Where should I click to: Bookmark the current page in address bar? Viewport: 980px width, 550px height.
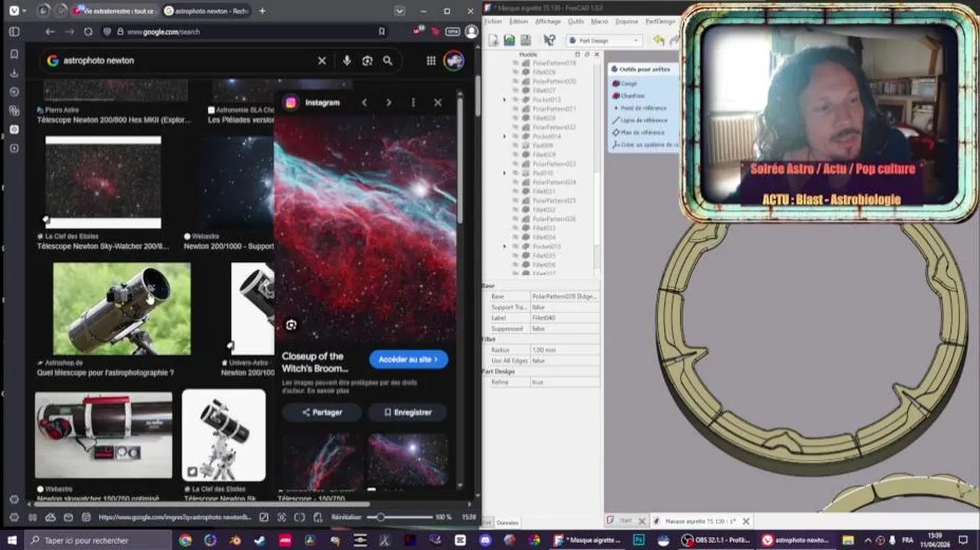tap(382, 31)
